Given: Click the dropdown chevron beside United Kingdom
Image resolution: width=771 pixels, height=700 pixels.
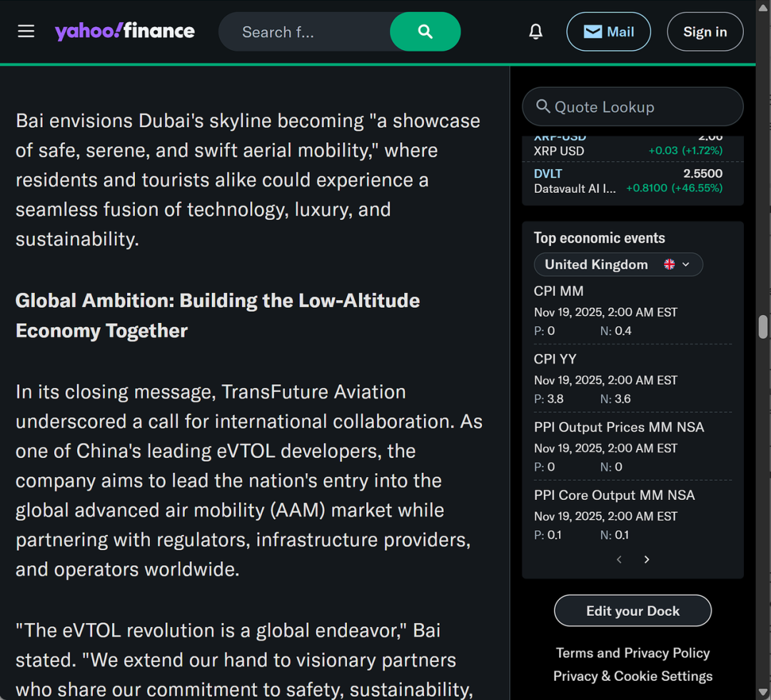Looking at the screenshot, I should (x=686, y=264).
